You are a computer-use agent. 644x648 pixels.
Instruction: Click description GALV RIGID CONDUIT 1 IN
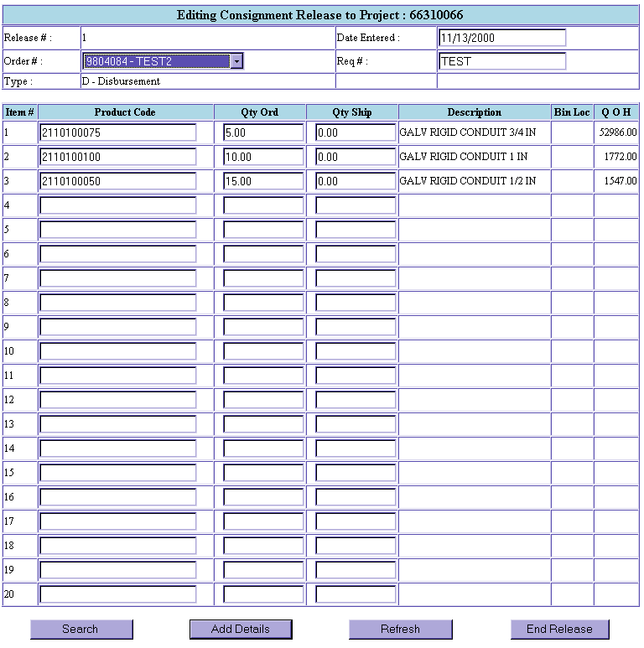[x=464, y=157]
